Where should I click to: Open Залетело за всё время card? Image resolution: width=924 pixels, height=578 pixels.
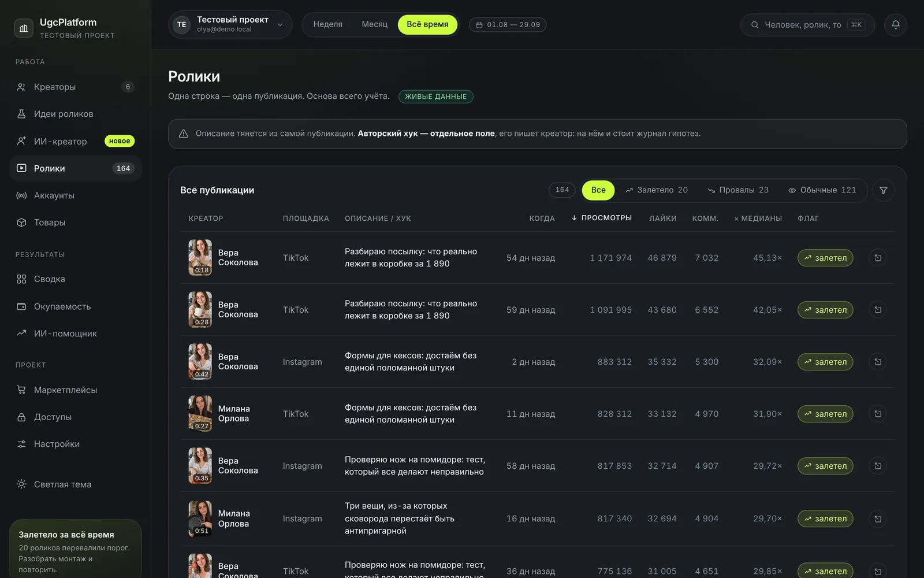pos(76,548)
